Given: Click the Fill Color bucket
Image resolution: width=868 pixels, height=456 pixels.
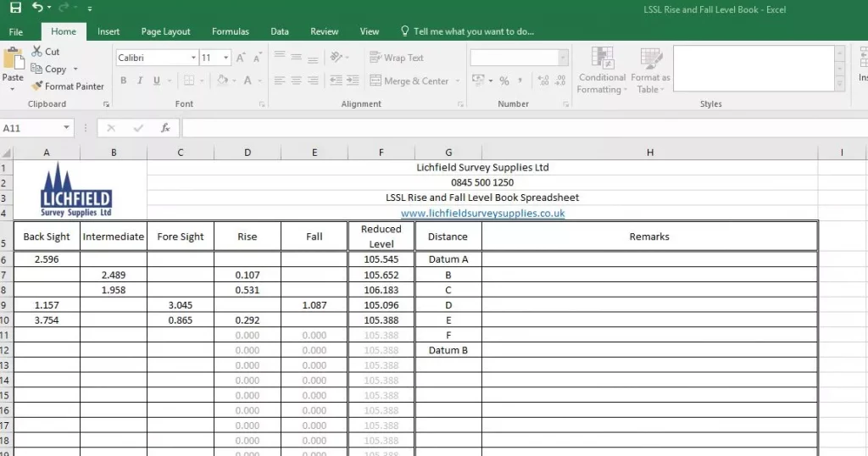Looking at the screenshot, I should coord(223,81).
